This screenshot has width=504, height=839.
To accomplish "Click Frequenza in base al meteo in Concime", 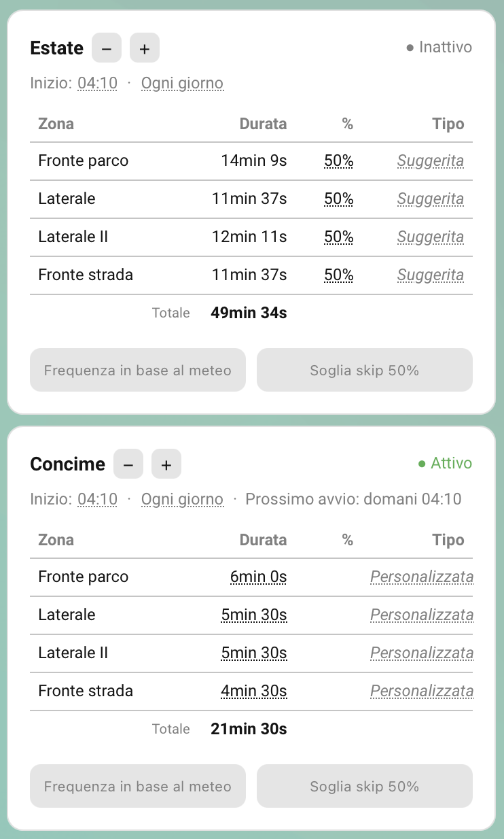I will pos(138,786).
